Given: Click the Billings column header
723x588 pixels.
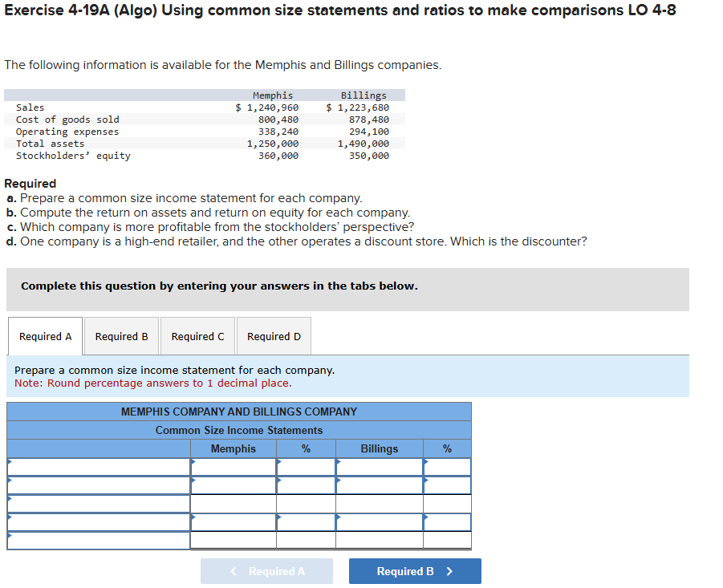Looking at the screenshot, I should 379,448.
